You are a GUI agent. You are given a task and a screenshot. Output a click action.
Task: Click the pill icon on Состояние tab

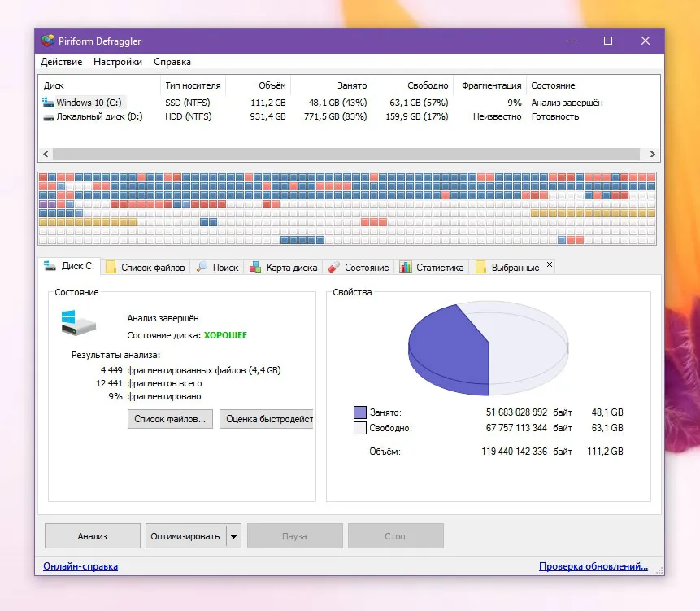point(334,267)
